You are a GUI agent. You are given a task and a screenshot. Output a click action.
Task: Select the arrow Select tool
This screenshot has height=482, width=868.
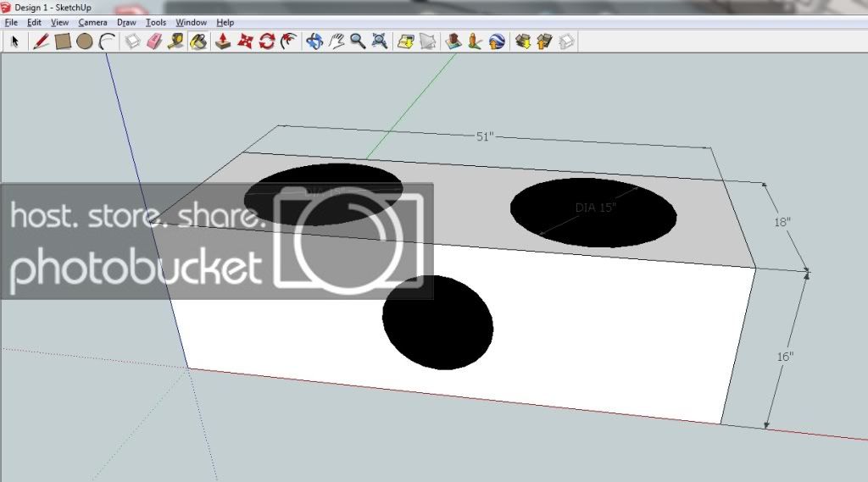point(15,42)
